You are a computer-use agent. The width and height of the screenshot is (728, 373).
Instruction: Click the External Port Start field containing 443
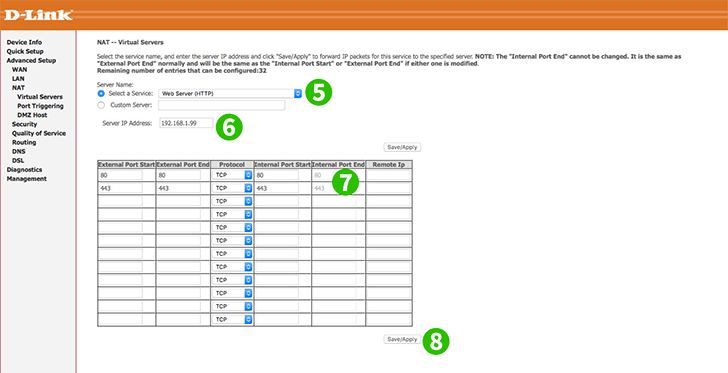[121, 188]
